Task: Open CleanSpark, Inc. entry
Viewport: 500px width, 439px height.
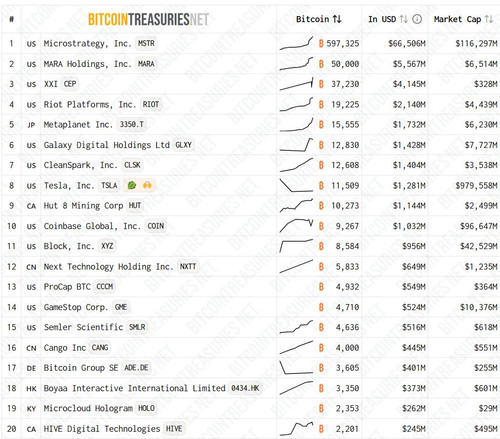Action: pyautogui.click(x=81, y=165)
